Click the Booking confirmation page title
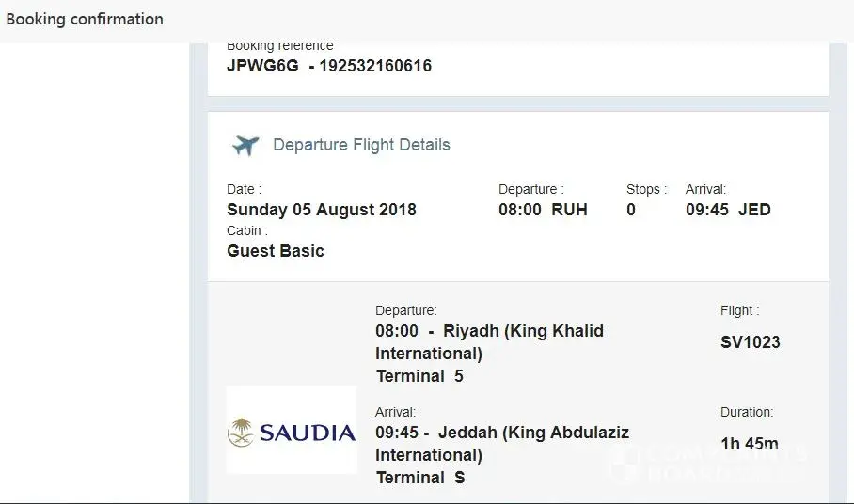This screenshot has height=504, width=854. click(85, 19)
